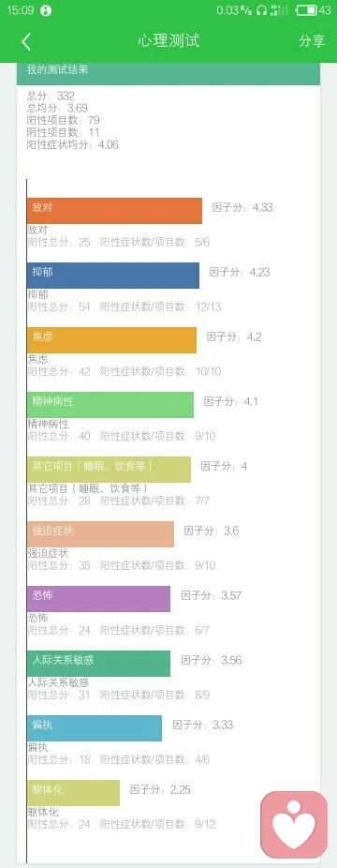This screenshot has width=337, height=868.
Task: Tap the 其它项目（睡眠、饮食等）bar
Action: (109, 470)
